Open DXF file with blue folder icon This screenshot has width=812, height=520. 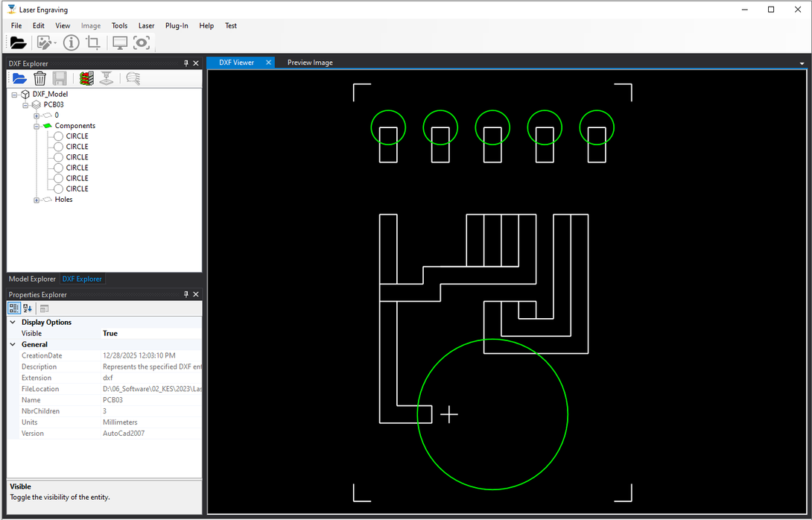pos(19,78)
